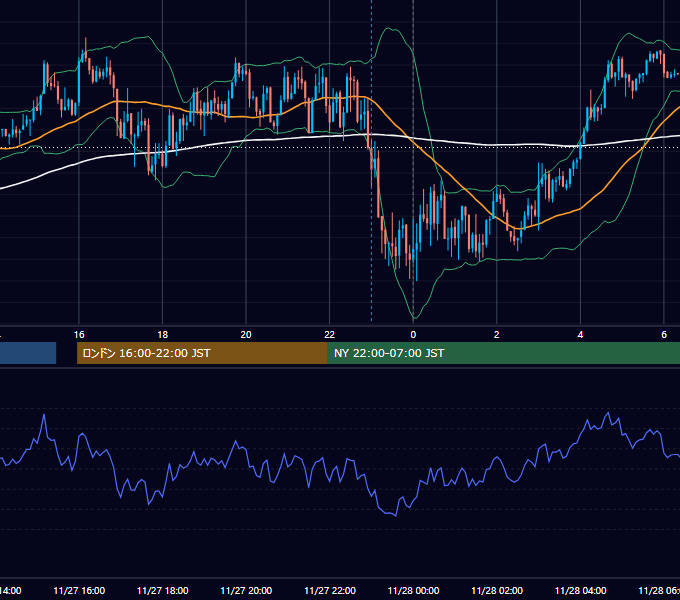Click the 11/27 18:00 date label
Screen dimensions: 680x600
(x=163, y=590)
